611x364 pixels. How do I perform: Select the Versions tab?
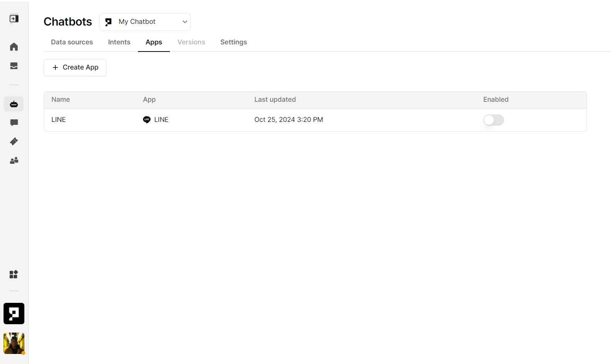click(x=191, y=42)
